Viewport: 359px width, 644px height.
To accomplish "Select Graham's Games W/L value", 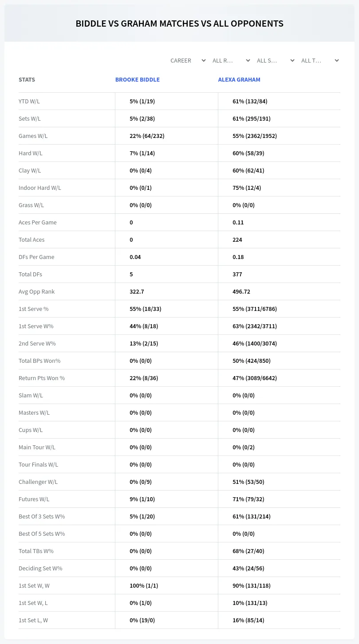I will (255, 136).
